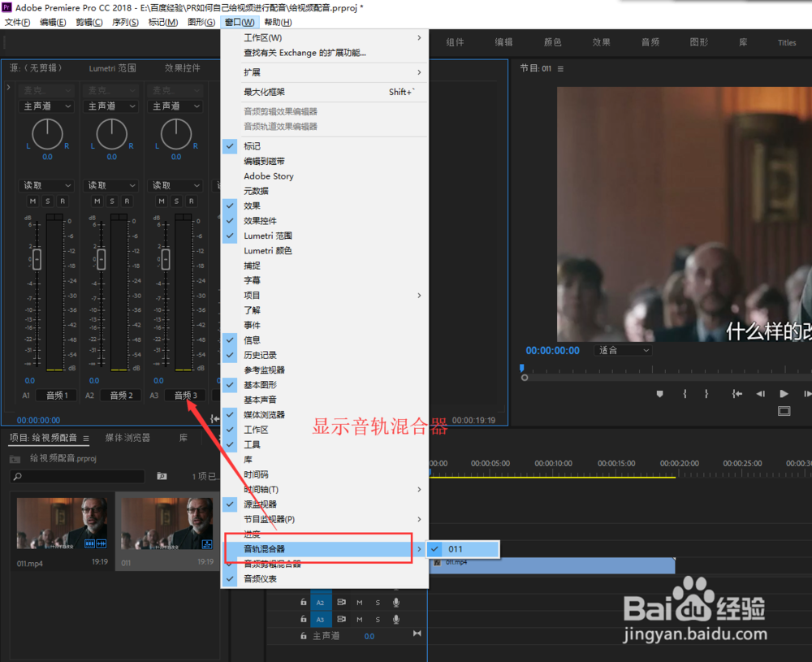Viewport: 812px width, 662px height.
Task: Click the 音频 1 volume fader
Action: pos(37,259)
